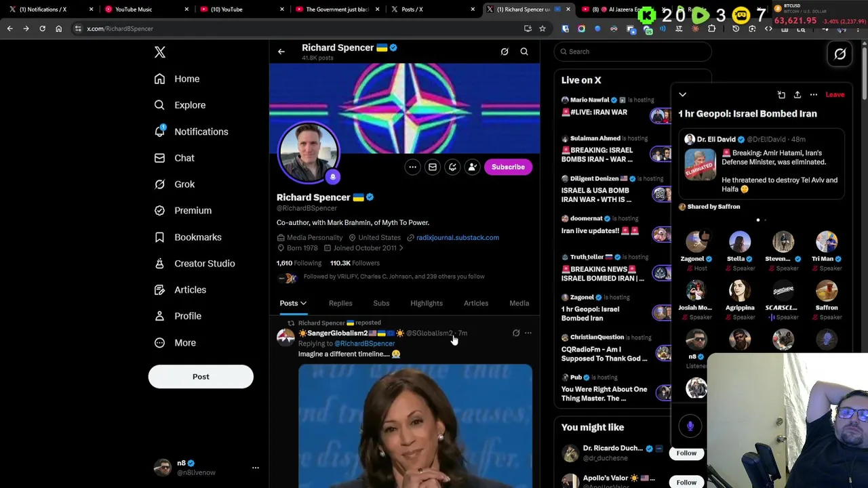This screenshot has height=488, width=868.
Task: Open the Posts tab dropdown
Action: point(293,304)
